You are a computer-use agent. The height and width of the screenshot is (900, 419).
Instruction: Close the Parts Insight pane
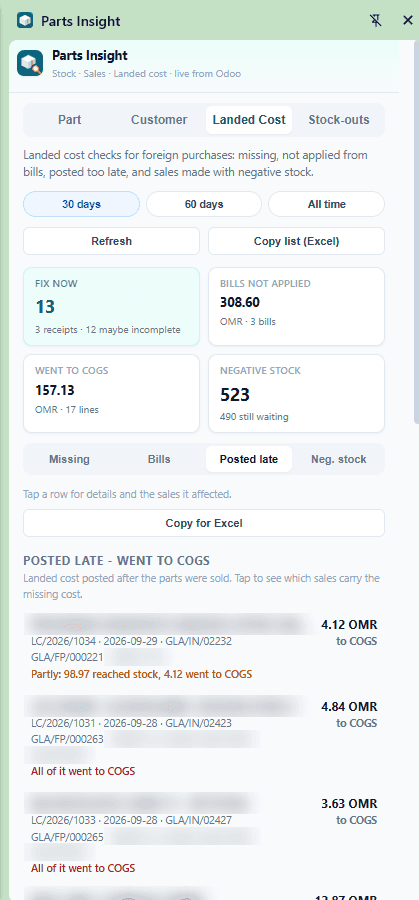pyautogui.click(x=408, y=21)
